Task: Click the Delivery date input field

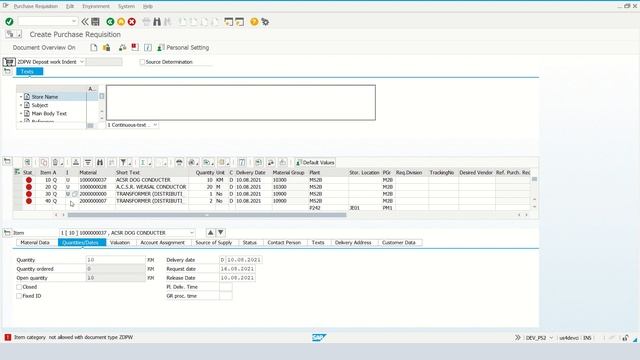Action: 244,260
